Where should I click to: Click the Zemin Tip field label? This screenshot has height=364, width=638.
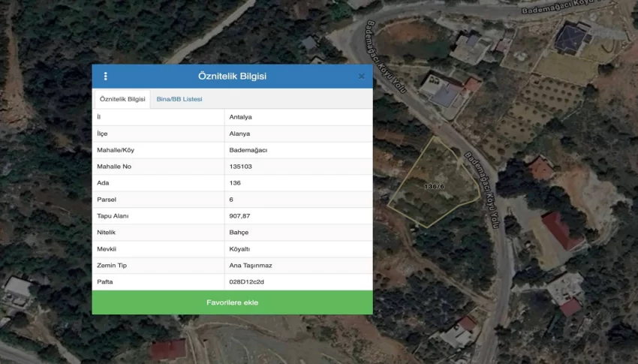coord(112,265)
